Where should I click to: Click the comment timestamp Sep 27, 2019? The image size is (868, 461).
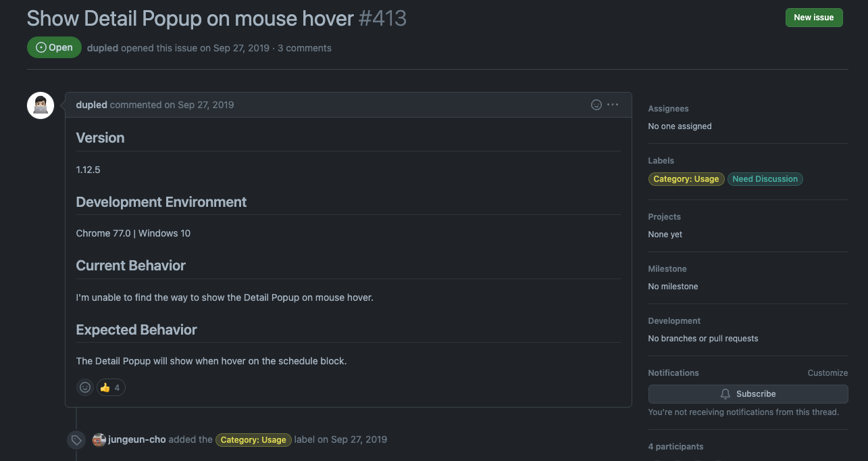(x=205, y=105)
